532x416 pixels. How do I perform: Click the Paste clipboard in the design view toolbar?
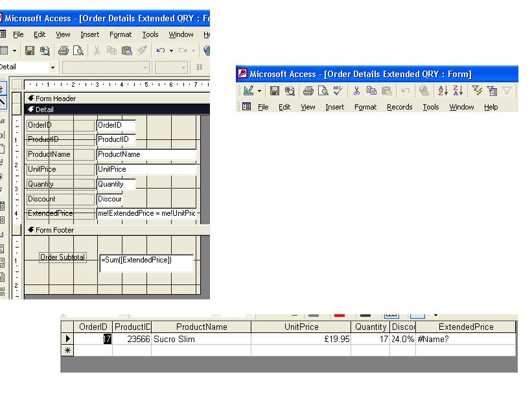click(x=127, y=51)
